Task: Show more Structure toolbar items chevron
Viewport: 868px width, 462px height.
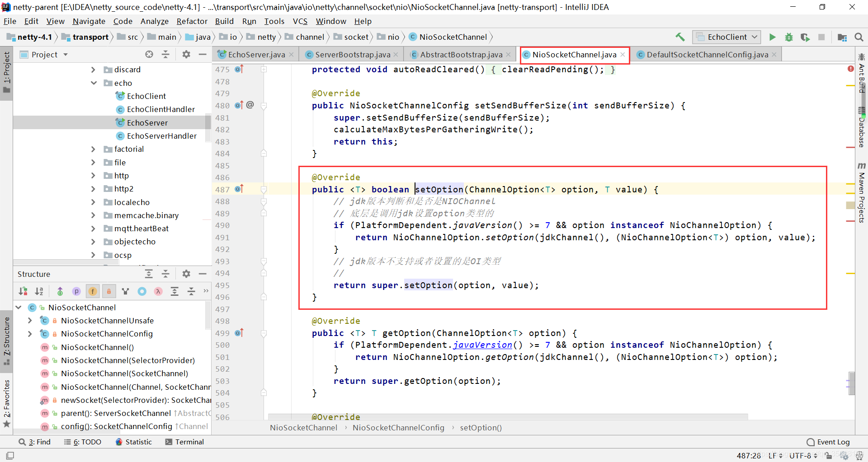Action: pos(206,291)
